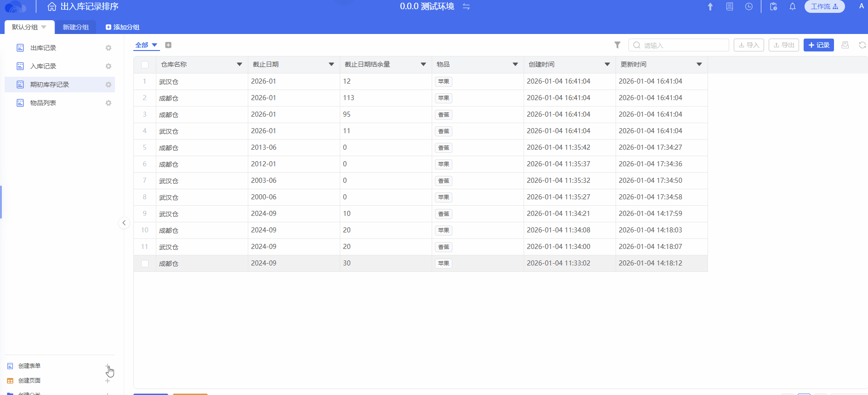This screenshot has width=868, height=395.
Task: Click the home icon beside app title
Action: [52, 6]
